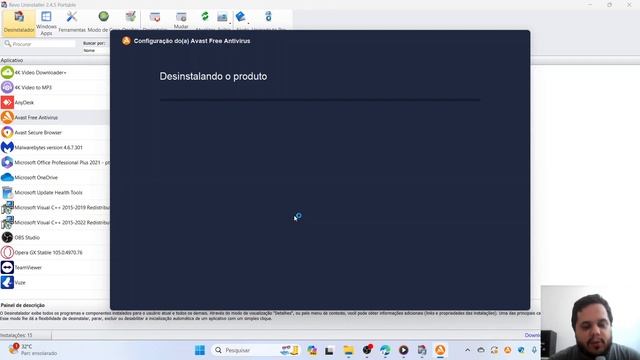Select Vuze in the program list
640x360 pixels.
pos(55,282)
